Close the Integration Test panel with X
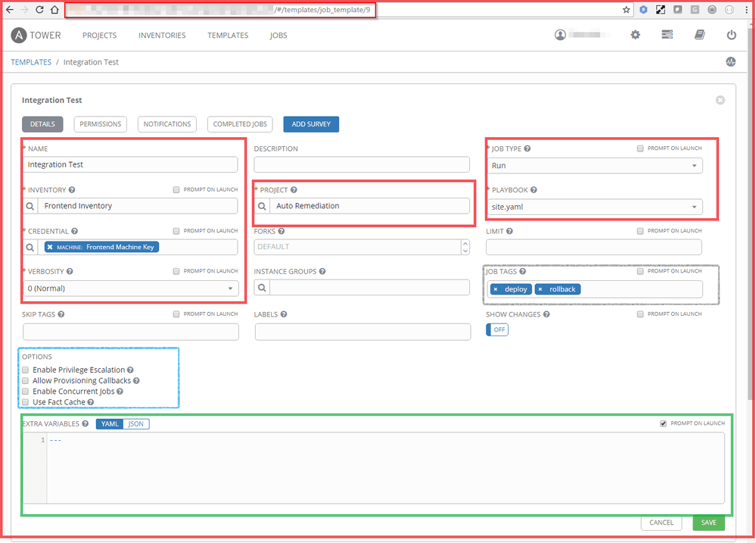756x543 pixels. [720, 100]
